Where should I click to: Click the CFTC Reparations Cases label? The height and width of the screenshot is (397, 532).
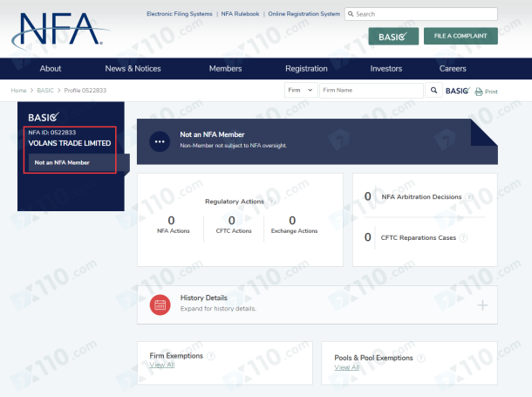tap(419, 238)
